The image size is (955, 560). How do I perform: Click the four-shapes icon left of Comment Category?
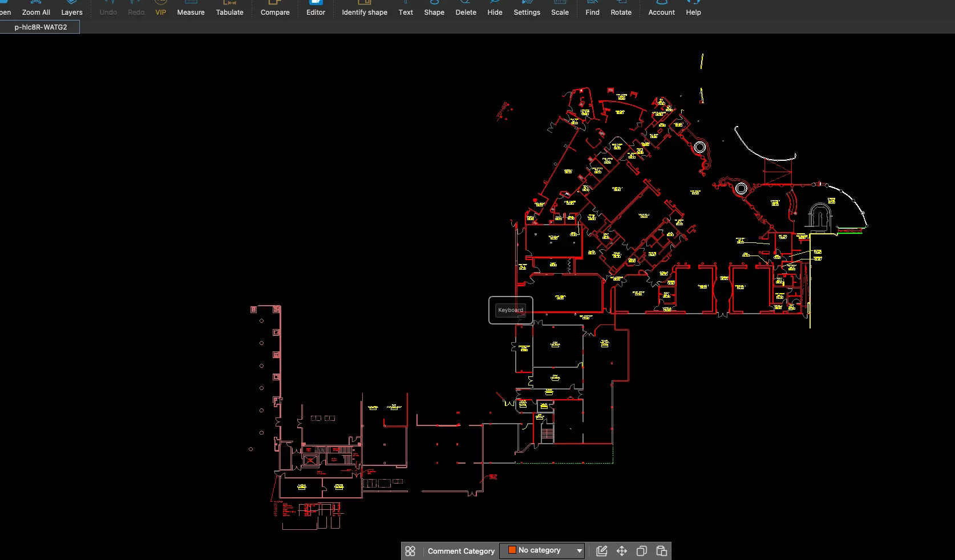pos(410,551)
